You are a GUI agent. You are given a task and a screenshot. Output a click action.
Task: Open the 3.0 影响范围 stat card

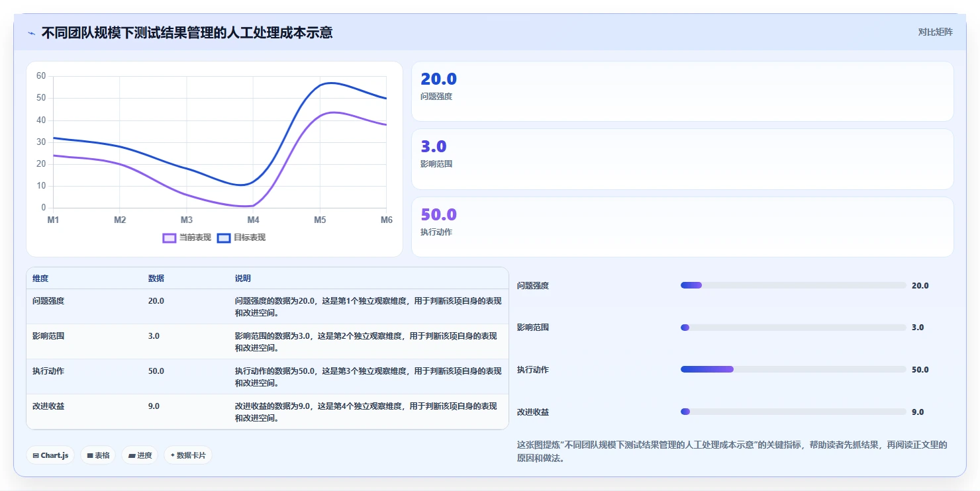pyautogui.click(x=683, y=159)
